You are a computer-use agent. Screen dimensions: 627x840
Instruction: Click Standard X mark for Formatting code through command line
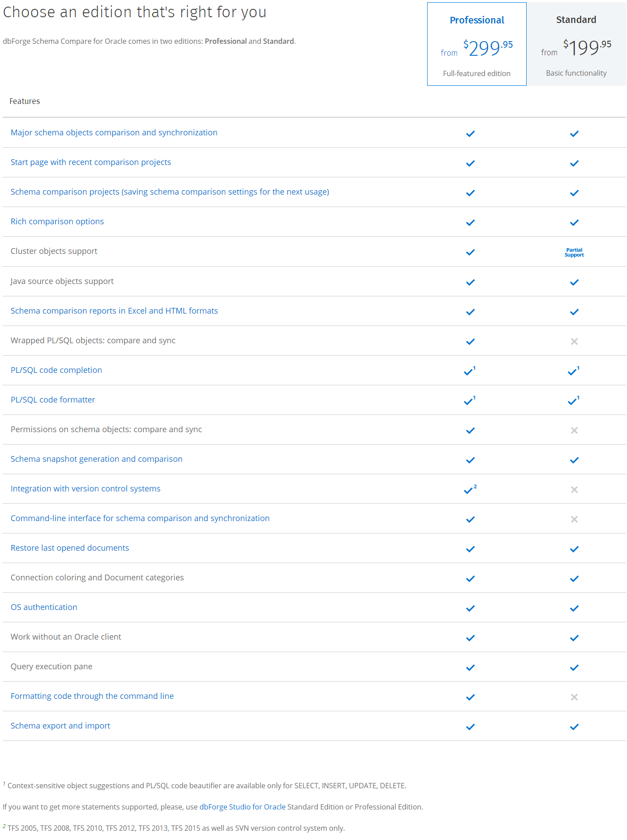[574, 697]
